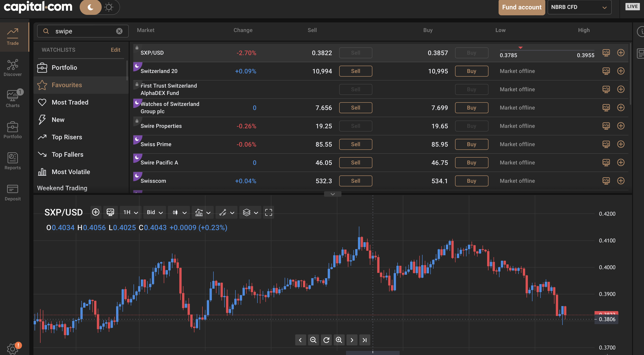The height and width of the screenshot is (355, 644).
Task: Open the Reports section in sidebar
Action: (13, 161)
